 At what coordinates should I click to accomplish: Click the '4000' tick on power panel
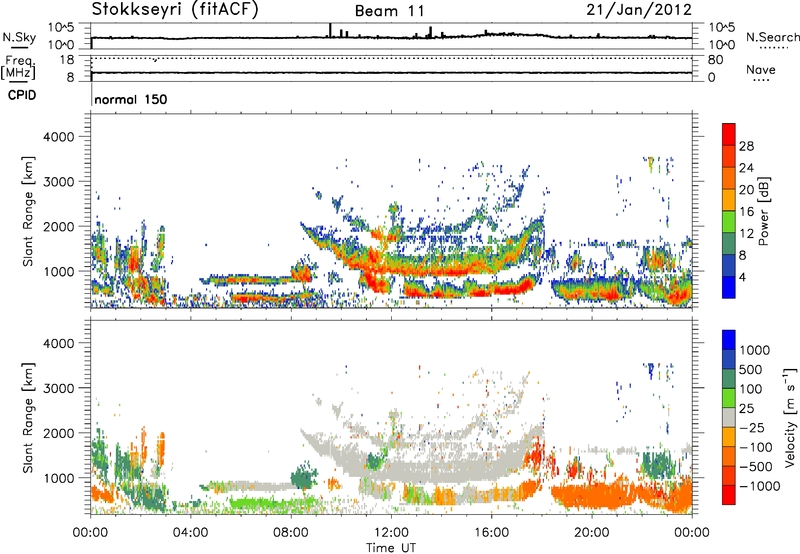59,137
